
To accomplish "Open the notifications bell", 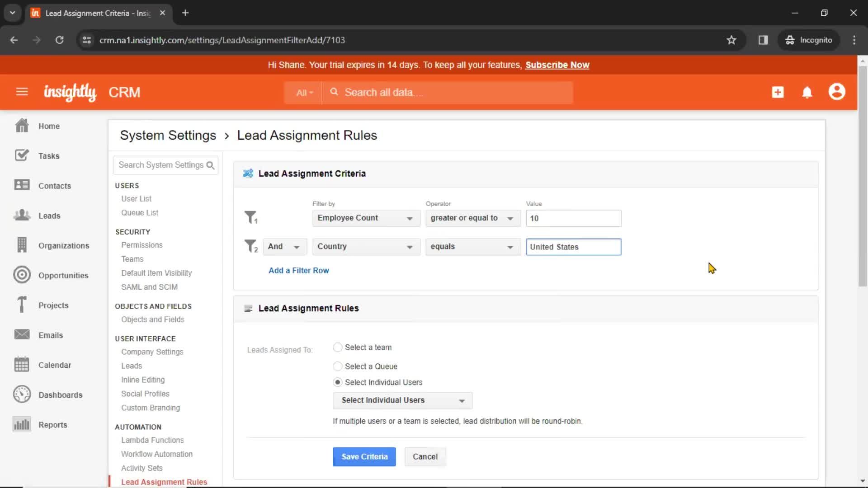I will [x=807, y=92].
